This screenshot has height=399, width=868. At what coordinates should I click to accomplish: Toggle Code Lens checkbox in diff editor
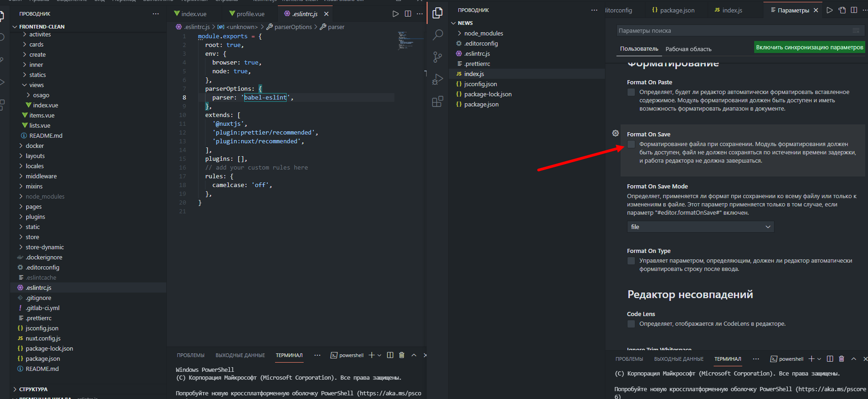click(631, 324)
